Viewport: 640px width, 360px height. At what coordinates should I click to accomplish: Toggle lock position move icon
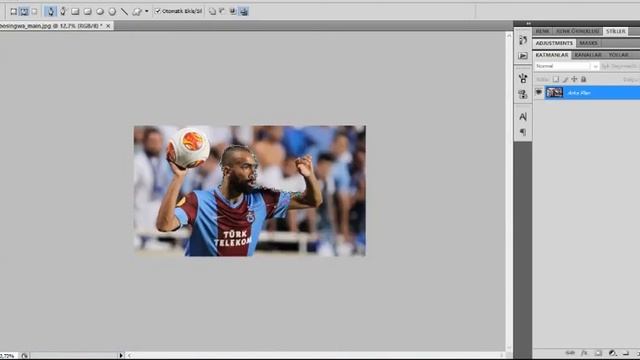(x=574, y=79)
